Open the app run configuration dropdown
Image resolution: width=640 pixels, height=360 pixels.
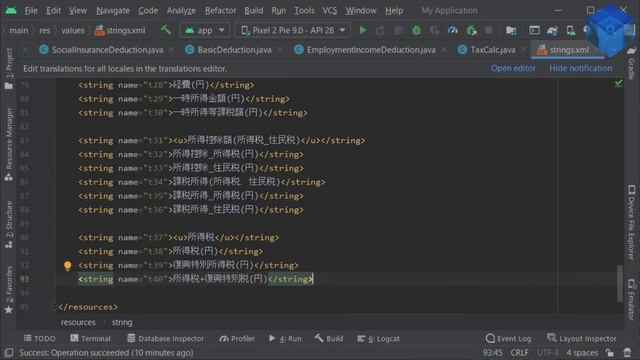coord(204,30)
